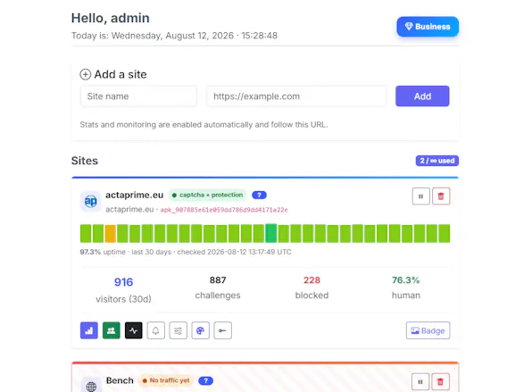This screenshot has height=392, width=532.
Task: Open actaprime.eu uptime monitoring pulse icon
Action: (134, 330)
